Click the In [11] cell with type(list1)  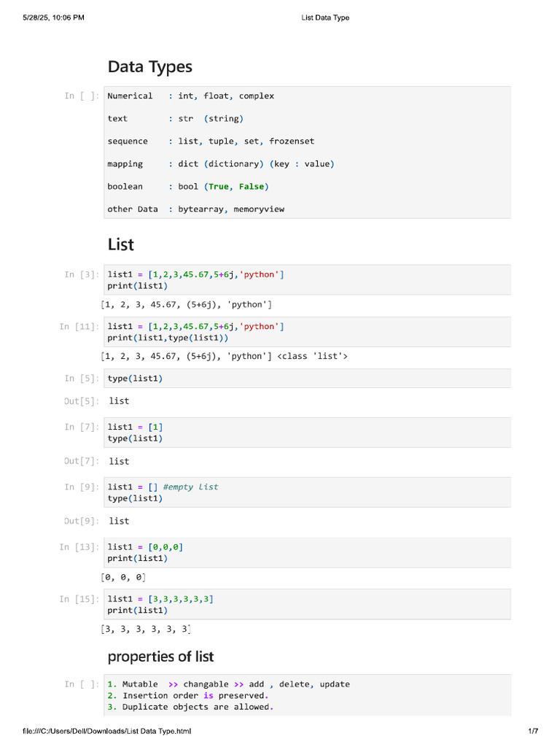(x=307, y=332)
